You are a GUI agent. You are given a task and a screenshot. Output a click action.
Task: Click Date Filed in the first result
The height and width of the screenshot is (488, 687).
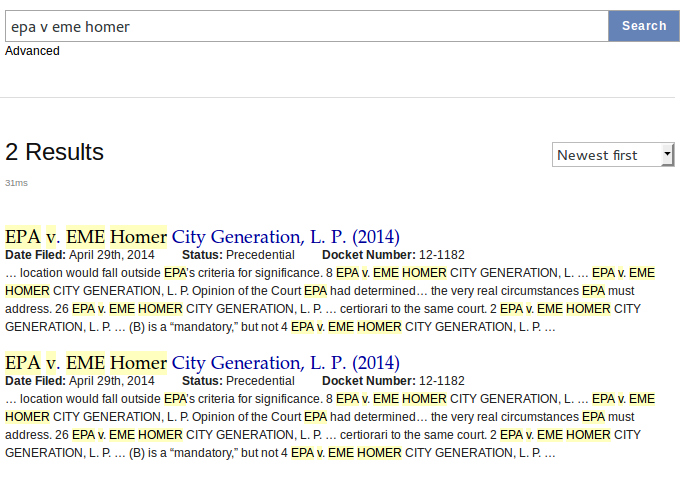pyautogui.click(x=35, y=255)
